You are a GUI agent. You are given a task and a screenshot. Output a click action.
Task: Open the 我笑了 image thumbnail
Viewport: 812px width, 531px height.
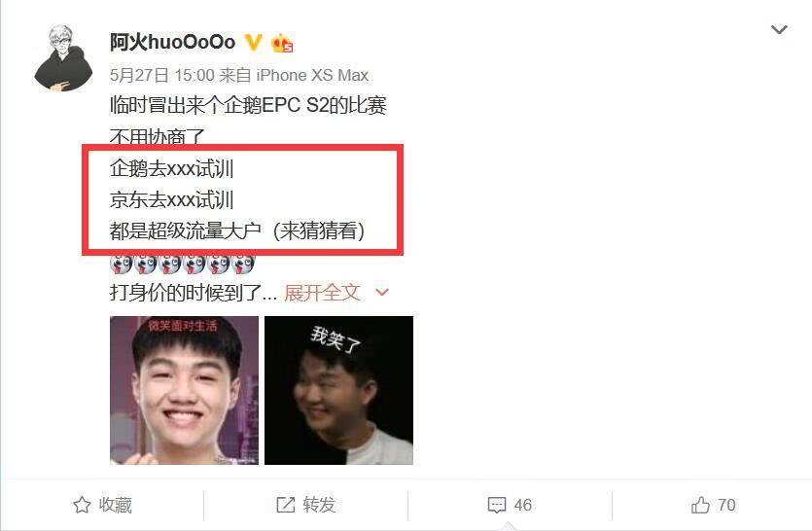[338, 390]
